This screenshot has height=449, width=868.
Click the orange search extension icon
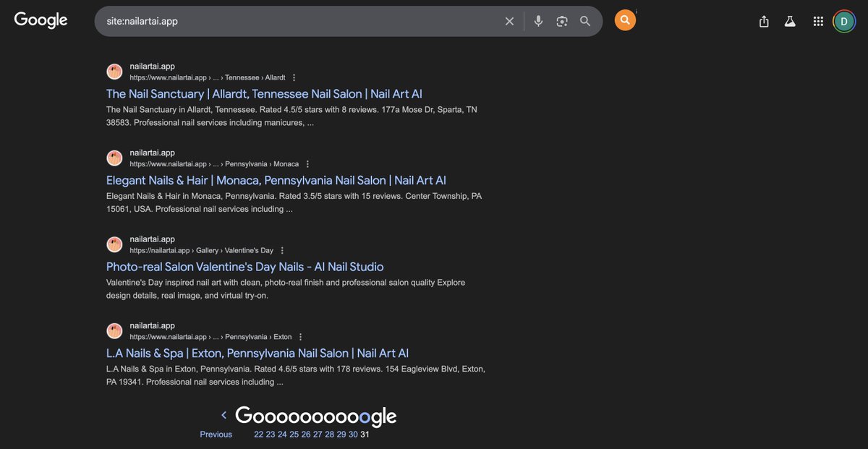pos(625,20)
